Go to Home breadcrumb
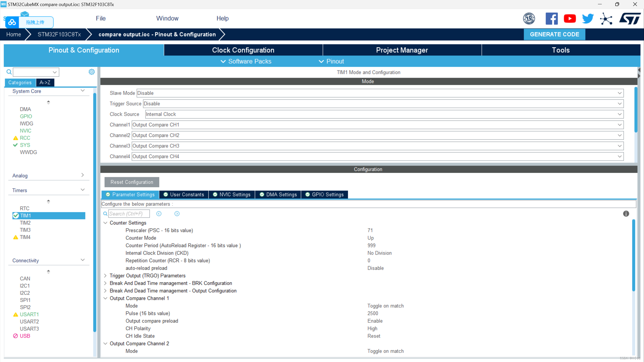 14,34
